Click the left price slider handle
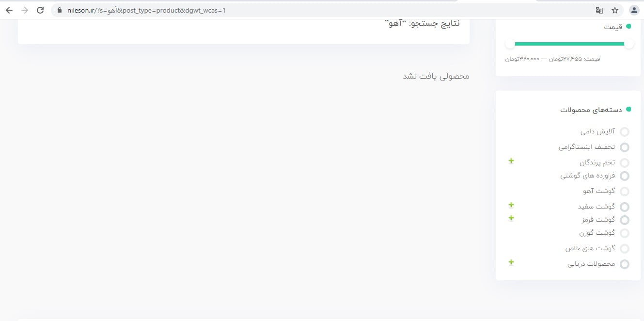 [x=510, y=44]
